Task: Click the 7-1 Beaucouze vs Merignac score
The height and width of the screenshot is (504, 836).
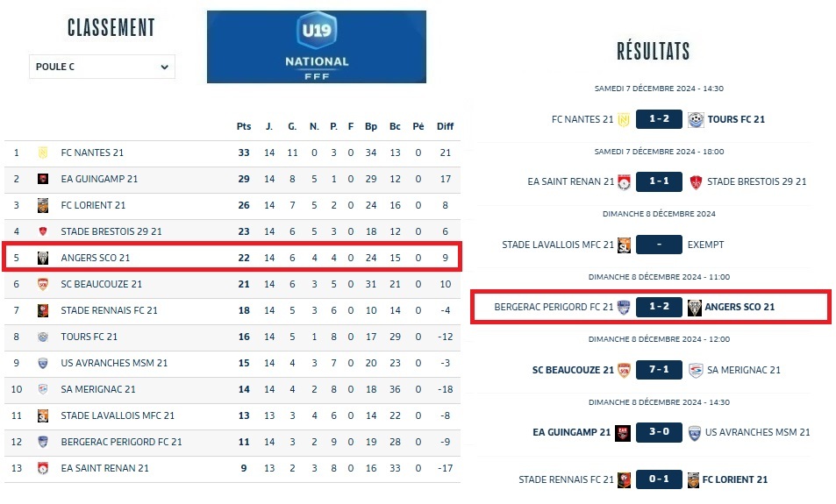Action: (x=659, y=370)
